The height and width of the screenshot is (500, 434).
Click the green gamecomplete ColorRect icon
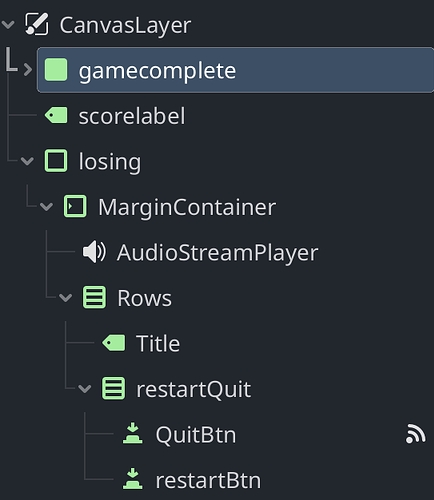56,70
